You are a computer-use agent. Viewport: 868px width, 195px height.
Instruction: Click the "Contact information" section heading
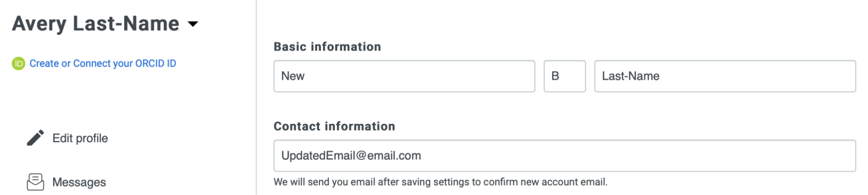[334, 126]
